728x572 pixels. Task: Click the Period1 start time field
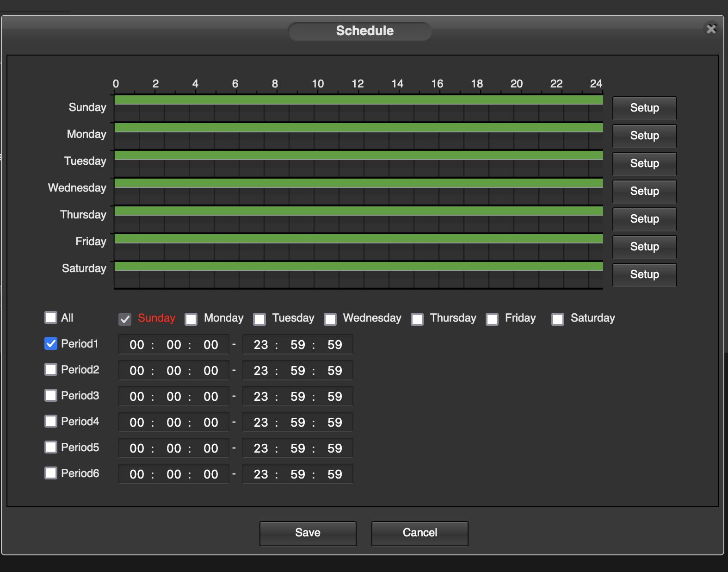tap(174, 345)
